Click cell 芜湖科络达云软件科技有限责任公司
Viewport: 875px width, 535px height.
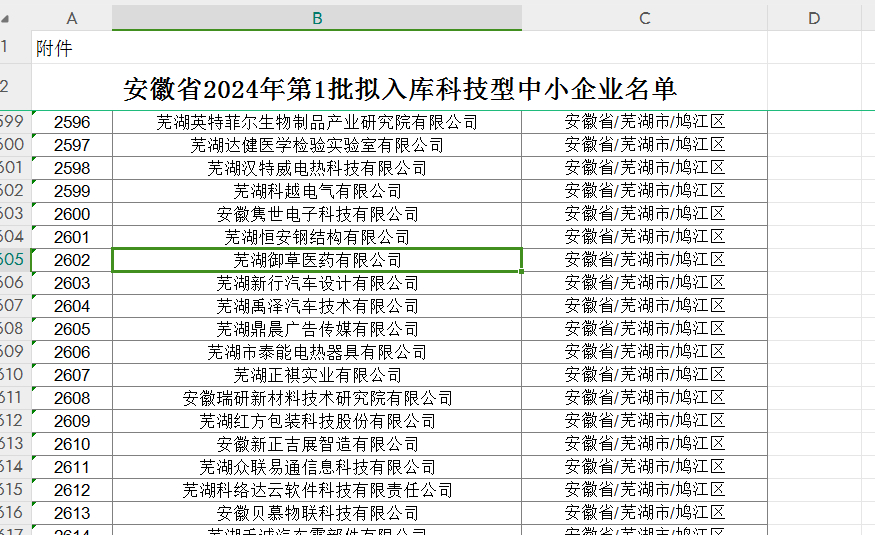(317, 490)
